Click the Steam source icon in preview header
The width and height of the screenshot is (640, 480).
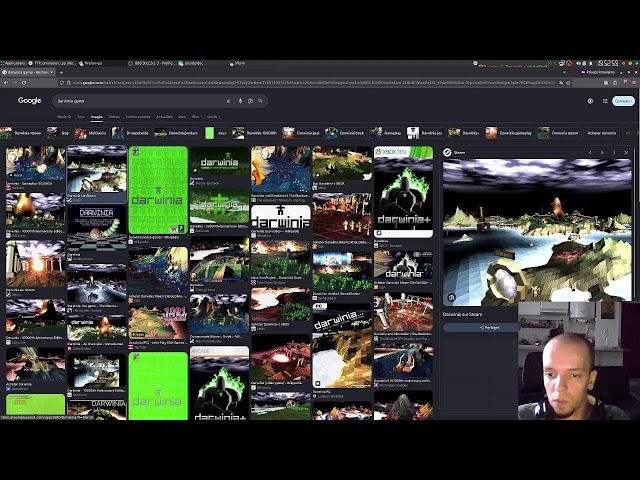pyautogui.click(x=447, y=152)
